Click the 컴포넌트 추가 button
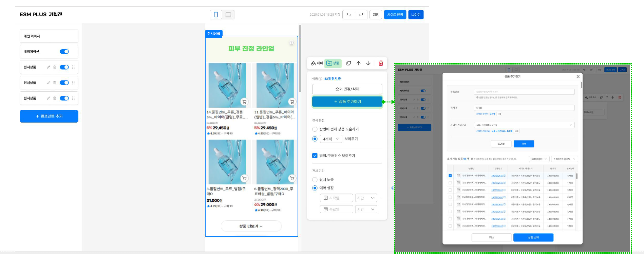This screenshot has width=644, height=254. click(x=49, y=116)
